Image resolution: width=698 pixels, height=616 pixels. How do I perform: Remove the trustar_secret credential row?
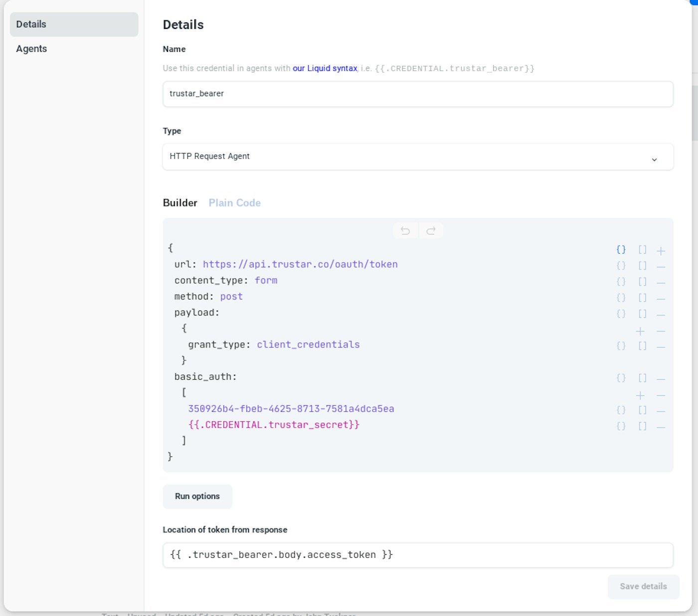661,427
